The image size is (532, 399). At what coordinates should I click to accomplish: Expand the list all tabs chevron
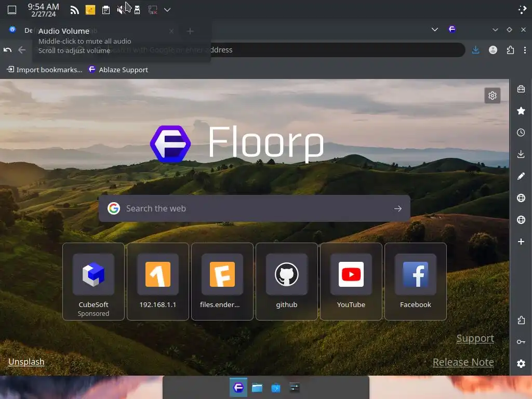pos(435,30)
